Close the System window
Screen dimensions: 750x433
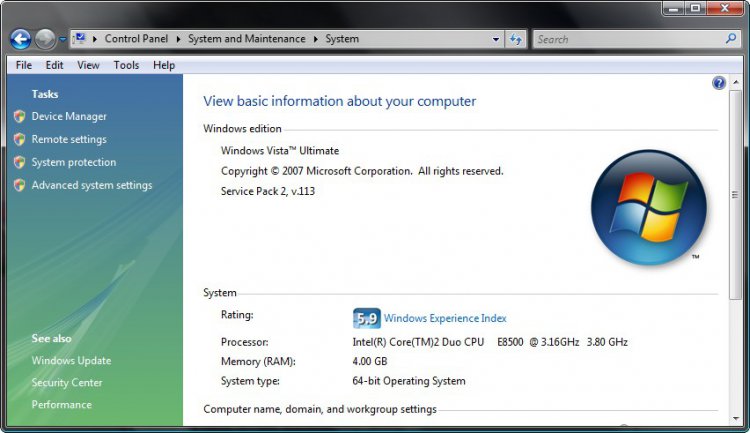pos(724,8)
